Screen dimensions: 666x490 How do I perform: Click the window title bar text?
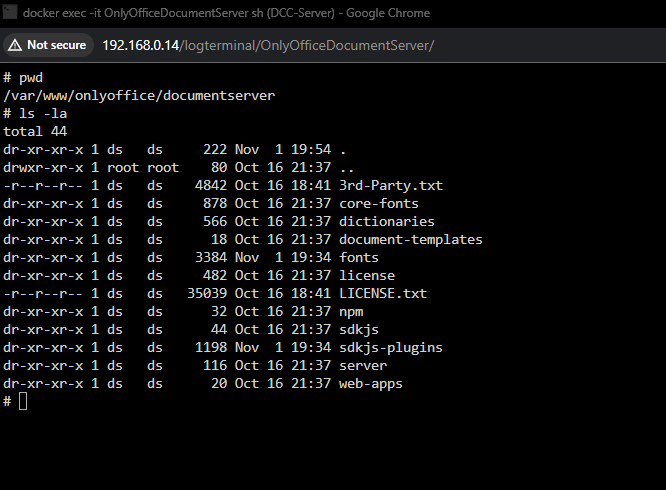pyautogui.click(x=226, y=13)
